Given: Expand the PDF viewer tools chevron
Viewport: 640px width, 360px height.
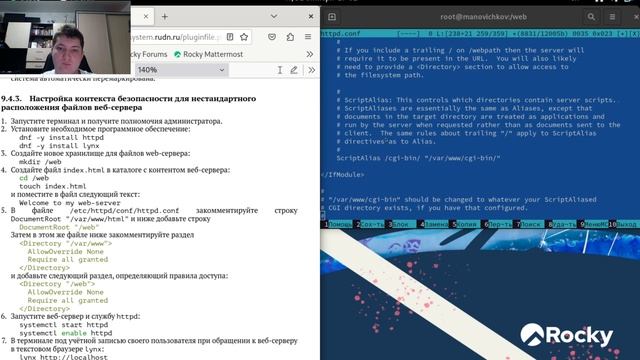Looking at the screenshot, I should (311, 70).
